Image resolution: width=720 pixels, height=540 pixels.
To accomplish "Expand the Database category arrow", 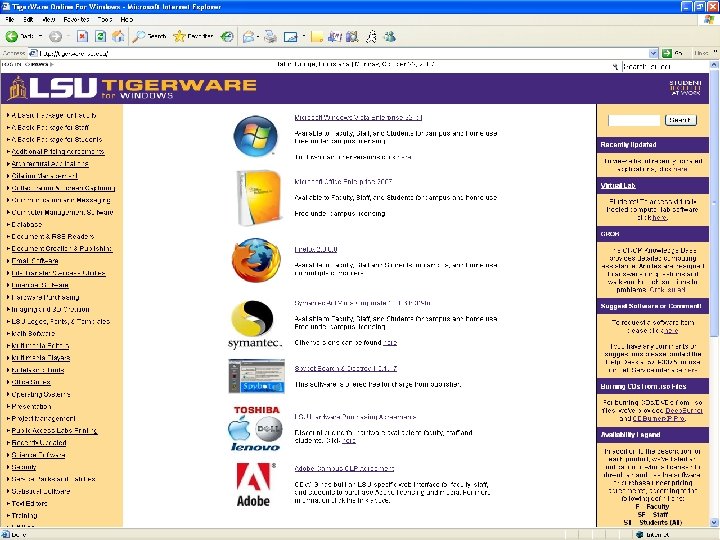I will [8, 225].
